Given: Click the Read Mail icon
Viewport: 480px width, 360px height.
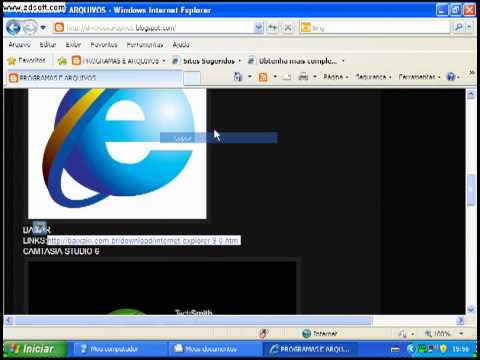Looking at the screenshot, I should point(287,77).
